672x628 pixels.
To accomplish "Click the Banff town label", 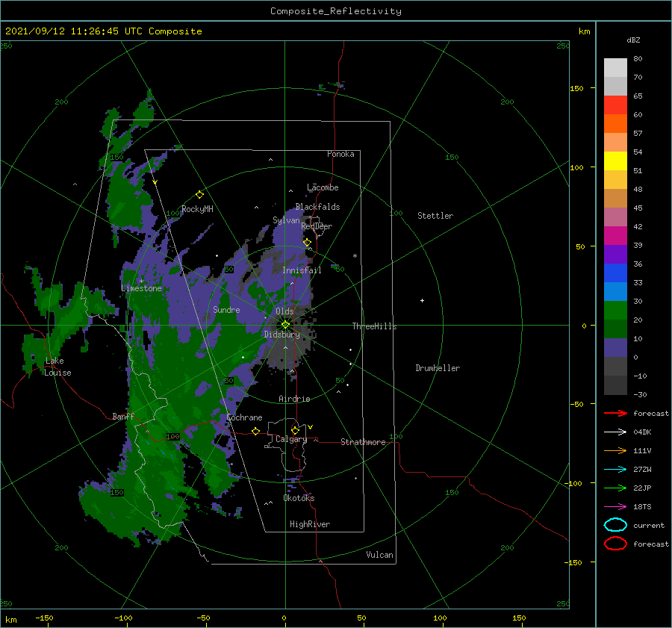I will (x=123, y=416).
